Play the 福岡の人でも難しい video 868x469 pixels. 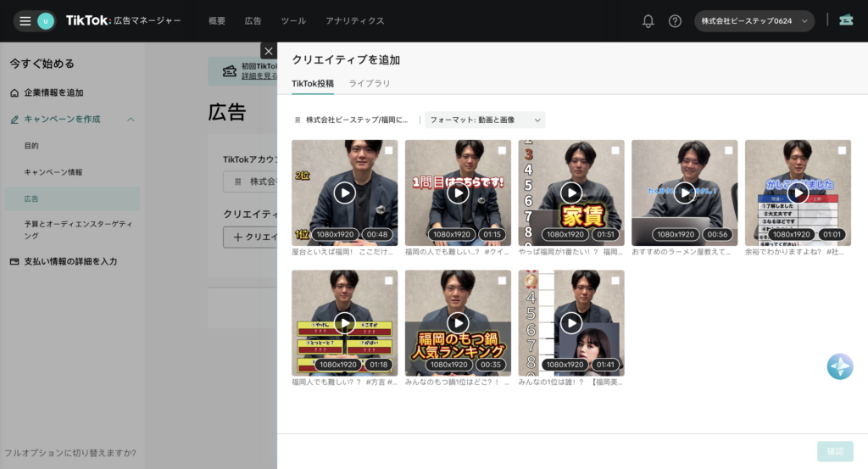click(458, 193)
